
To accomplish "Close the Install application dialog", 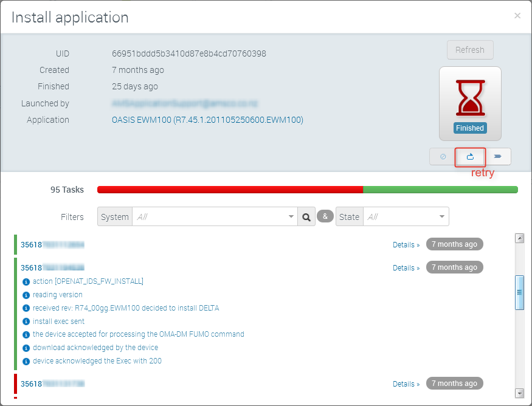I will [517, 16].
